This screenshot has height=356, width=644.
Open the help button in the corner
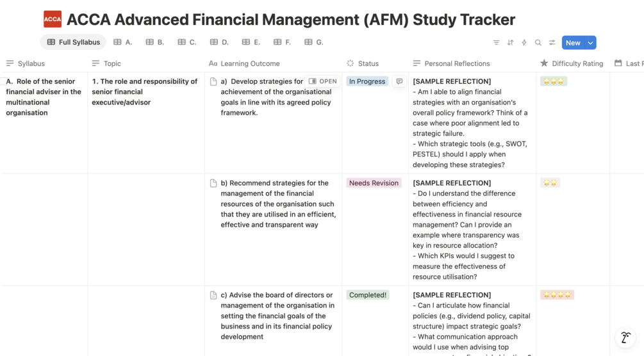click(625, 337)
